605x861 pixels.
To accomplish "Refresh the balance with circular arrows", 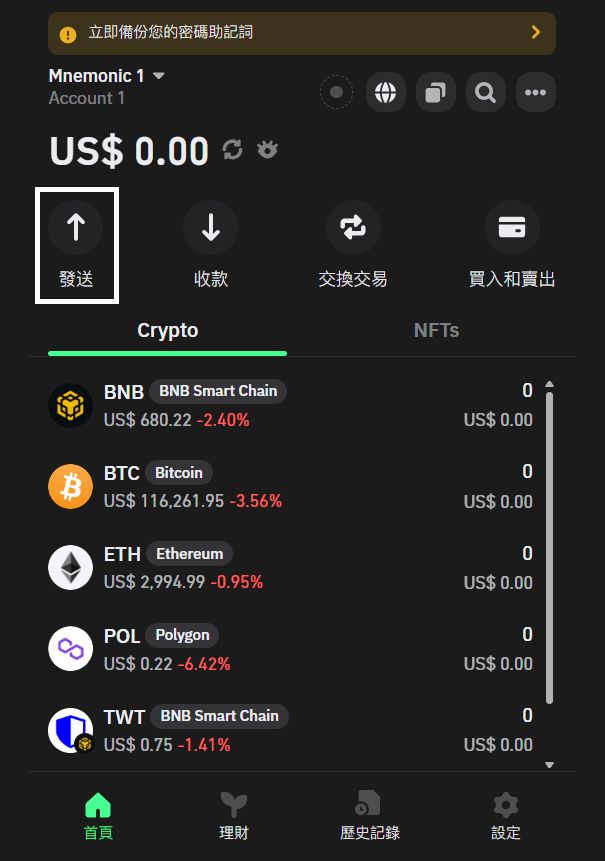I will (x=233, y=149).
